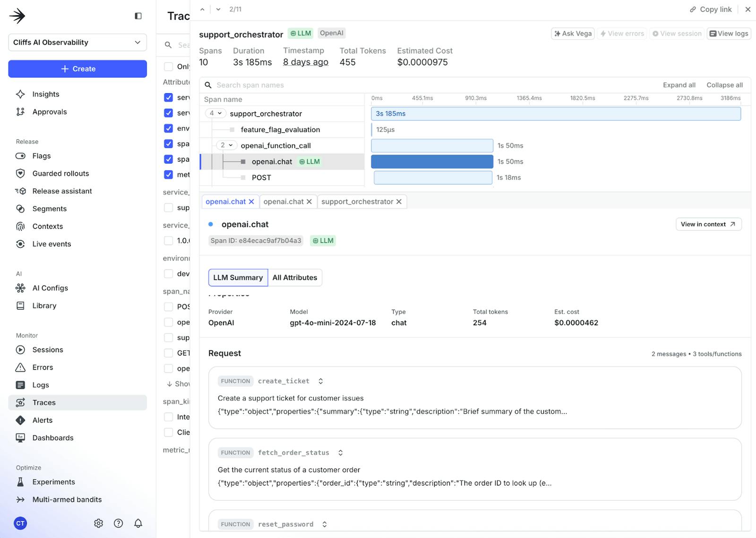Image resolution: width=756 pixels, height=538 pixels.
Task: Open the notifications bell
Action: click(138, 523)
